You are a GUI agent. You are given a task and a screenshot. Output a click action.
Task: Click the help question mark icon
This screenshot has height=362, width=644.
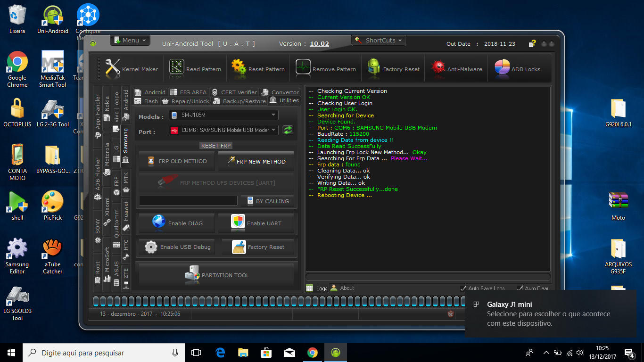click(x=532, y=43)
